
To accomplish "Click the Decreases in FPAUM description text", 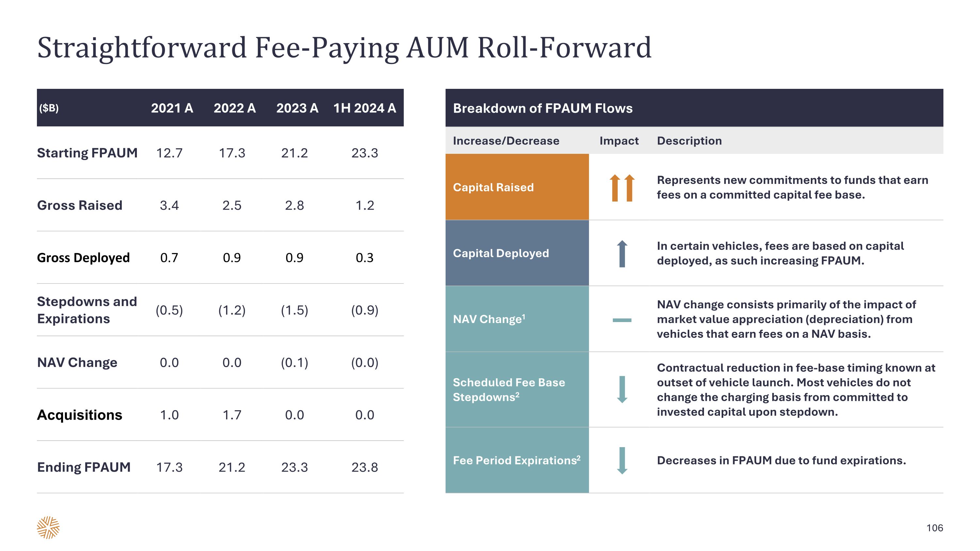I will pos(781,461).
